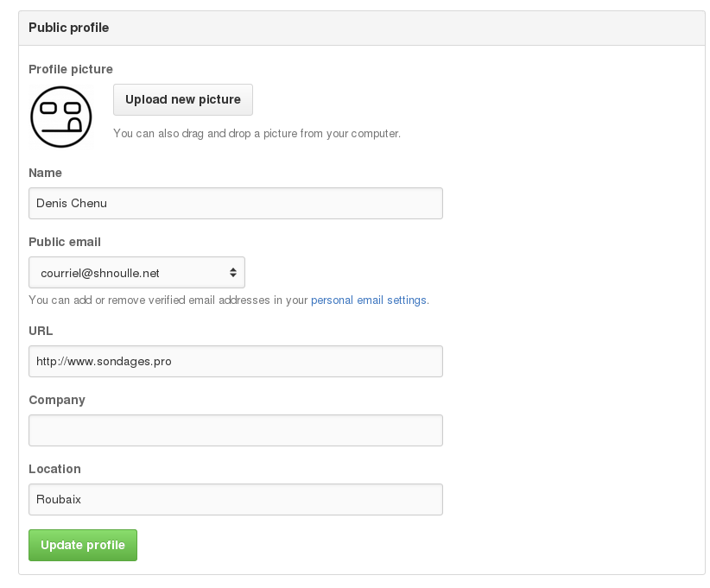Click the Name field label
Screen dimensions: 710x588
(x=45, y=173)
